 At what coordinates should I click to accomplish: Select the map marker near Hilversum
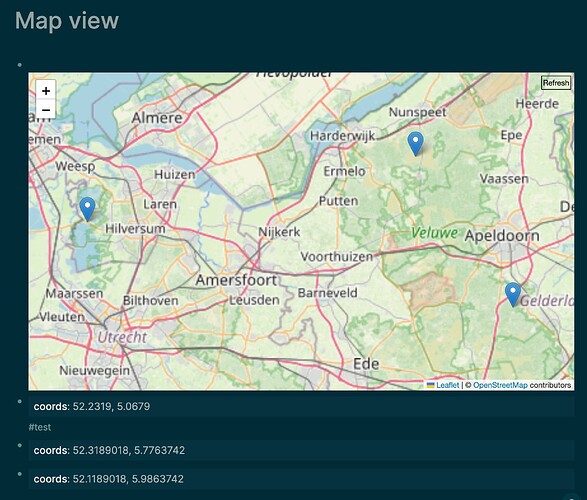click(87, 209)
